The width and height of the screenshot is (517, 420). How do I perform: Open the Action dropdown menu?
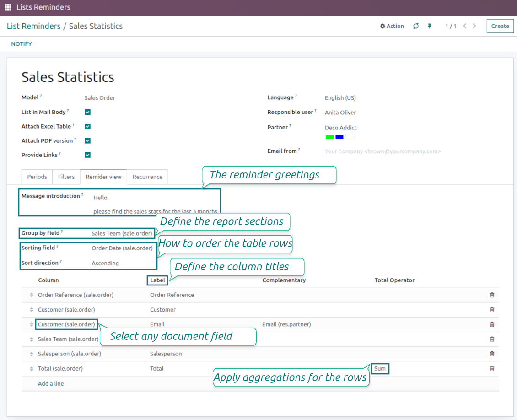392,26
